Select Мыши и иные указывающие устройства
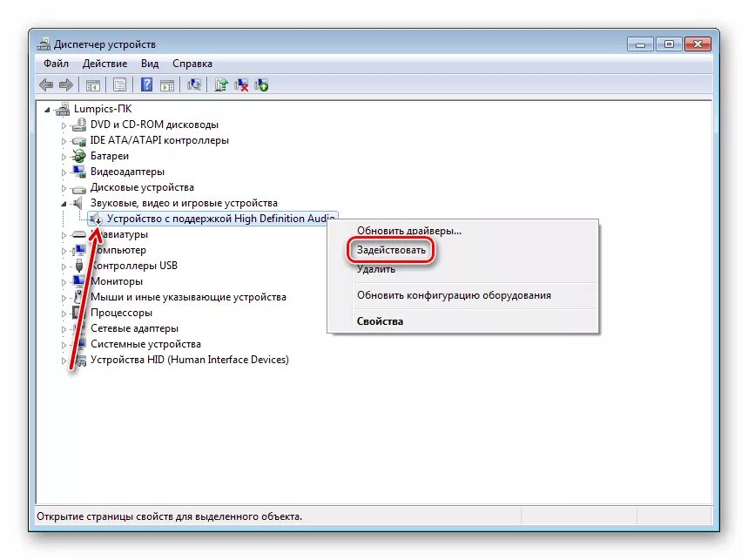The width and height of the screenshot is (748, 560). pyautogui.click(x=188, y=297)
